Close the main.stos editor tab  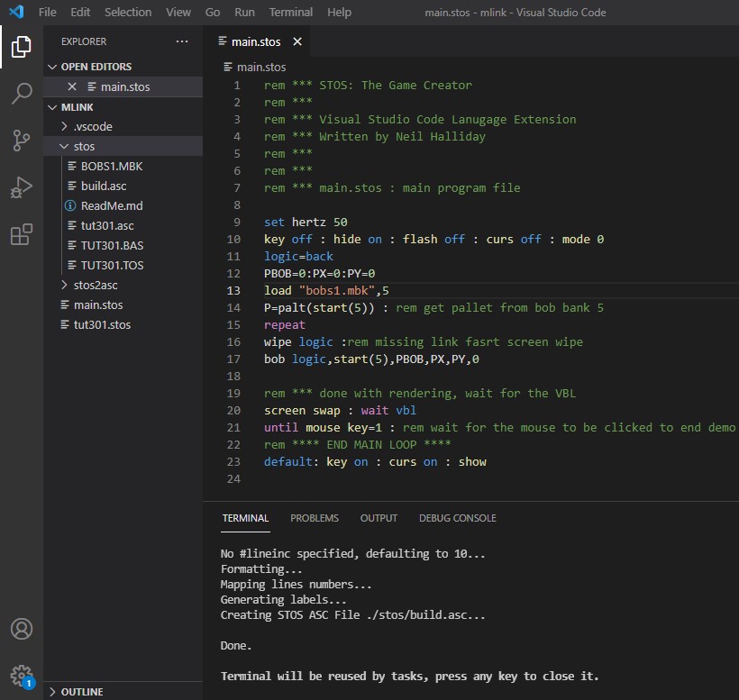(x=297, y=41)
